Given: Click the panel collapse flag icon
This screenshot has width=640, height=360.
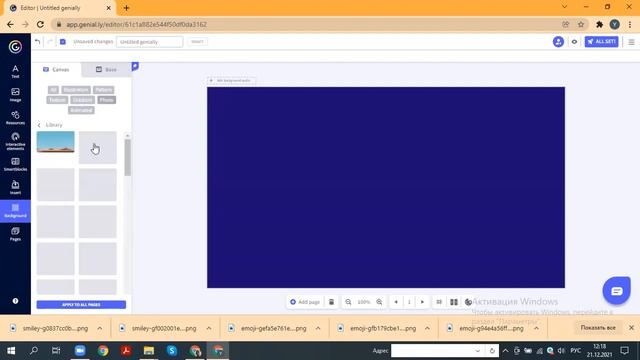Looking at the screenshot, I should pyautogui.click(x=135, y=66).
